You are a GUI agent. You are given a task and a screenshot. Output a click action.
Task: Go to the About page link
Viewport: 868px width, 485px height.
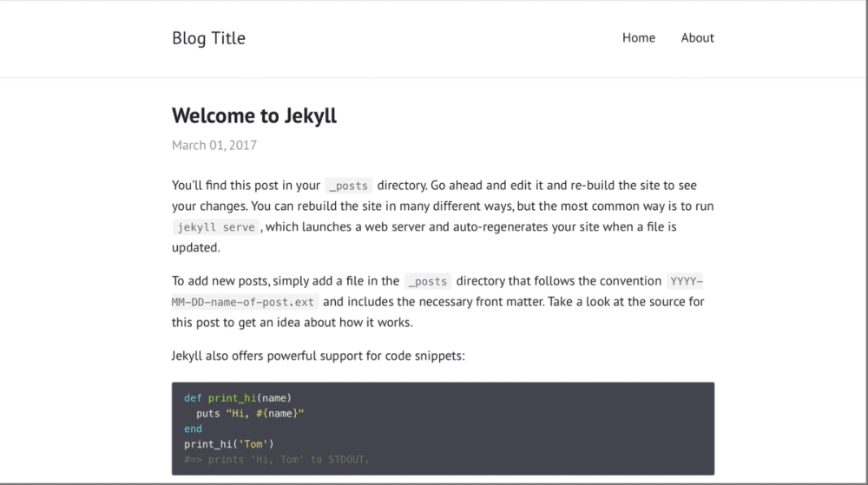697,38
